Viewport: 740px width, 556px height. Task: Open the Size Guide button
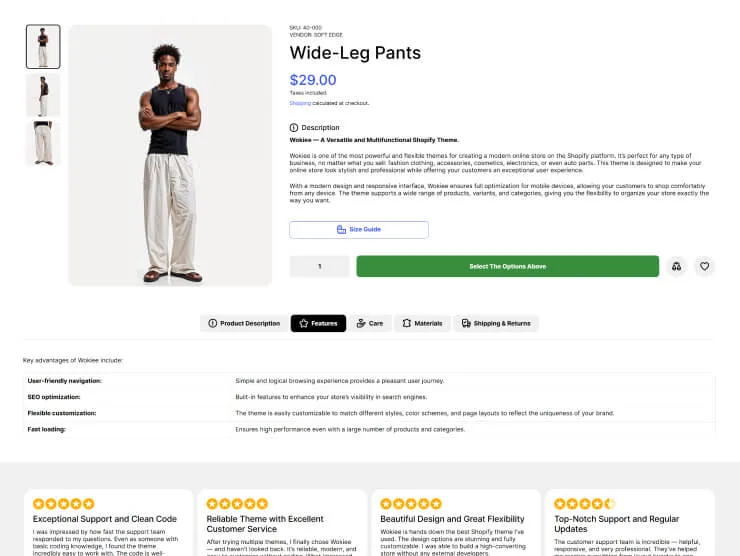359,230
